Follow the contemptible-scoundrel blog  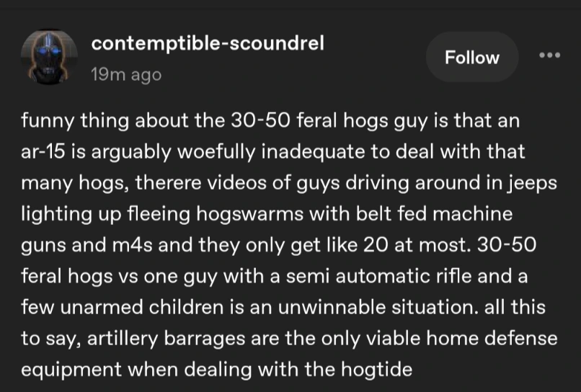coord(471,58)
